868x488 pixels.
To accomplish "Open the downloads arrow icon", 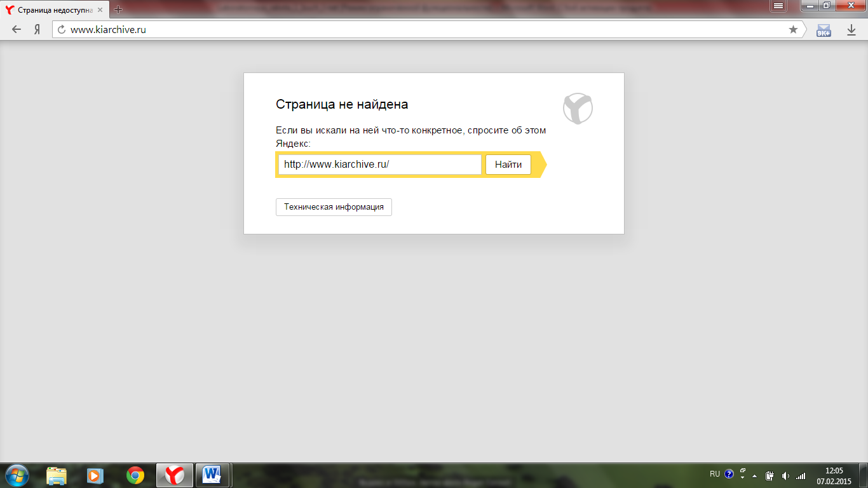I will coord(851,30).
